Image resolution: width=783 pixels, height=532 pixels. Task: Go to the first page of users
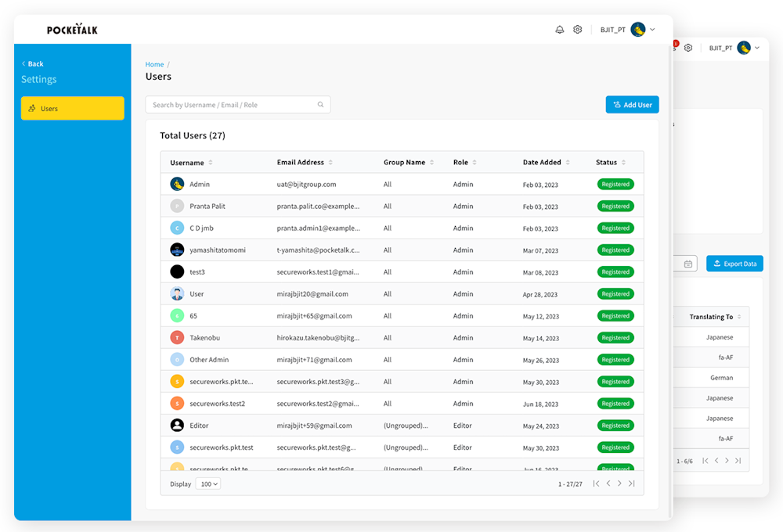pos(596,483)
